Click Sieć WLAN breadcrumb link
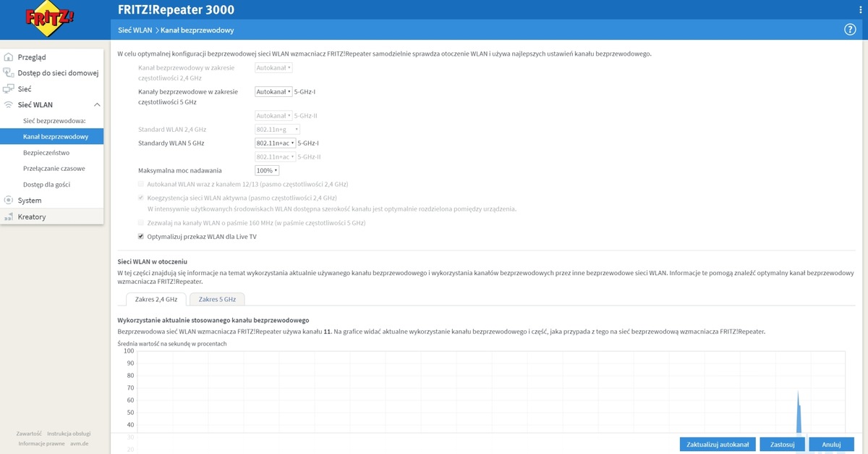This screenshot has height=454, width=868. [135, 30]
